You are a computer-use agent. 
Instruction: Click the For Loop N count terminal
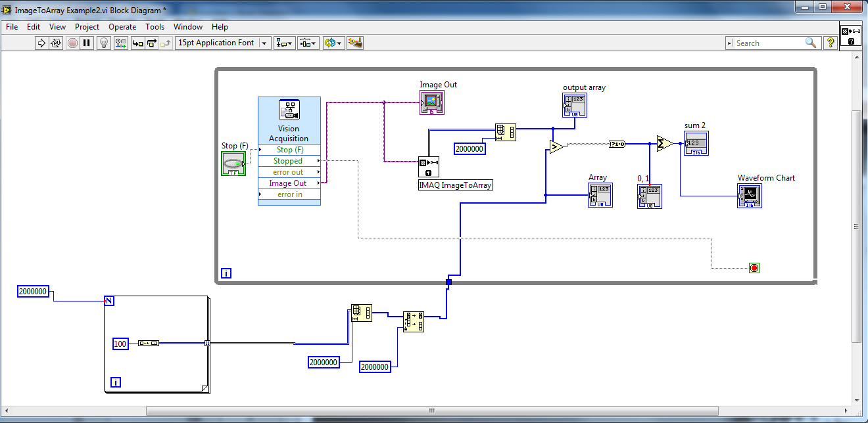(109, 301)
